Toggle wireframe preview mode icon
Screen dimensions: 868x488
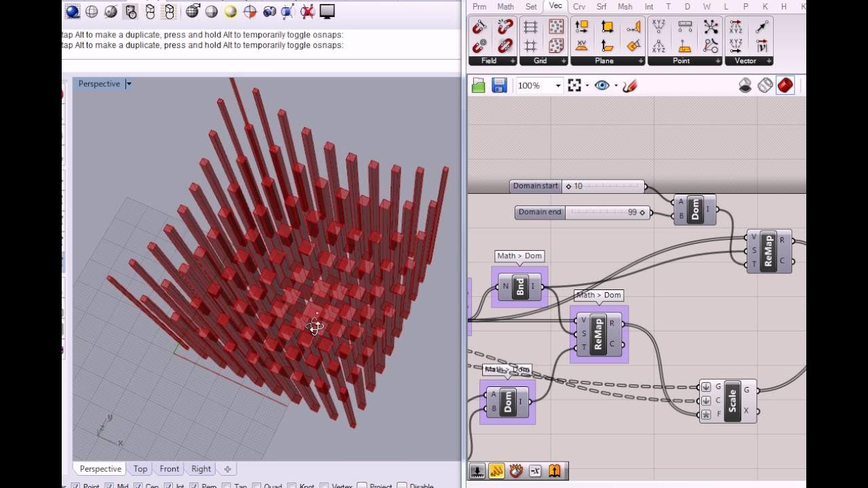point(766,85)
